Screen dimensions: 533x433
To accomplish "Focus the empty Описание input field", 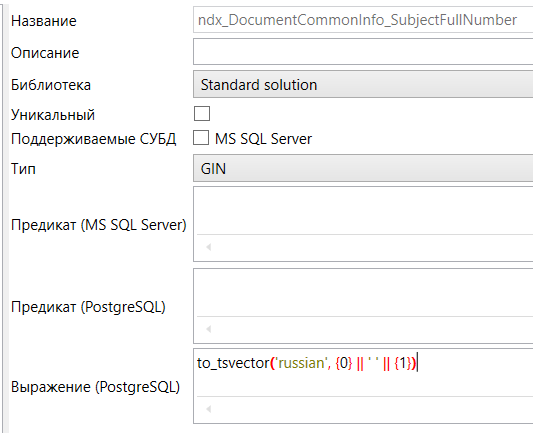I will tap(363, 52).
